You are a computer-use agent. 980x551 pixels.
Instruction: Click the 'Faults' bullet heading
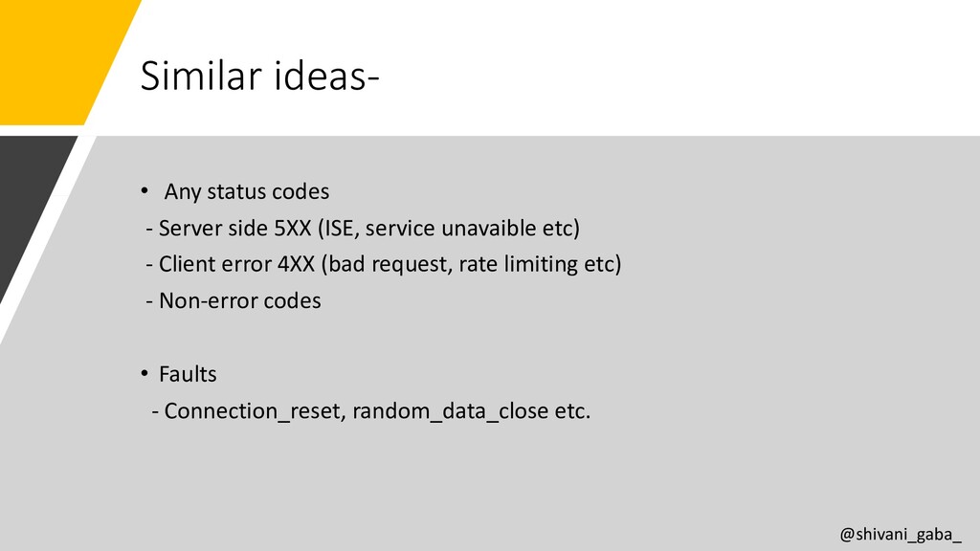tap(188, 374)
